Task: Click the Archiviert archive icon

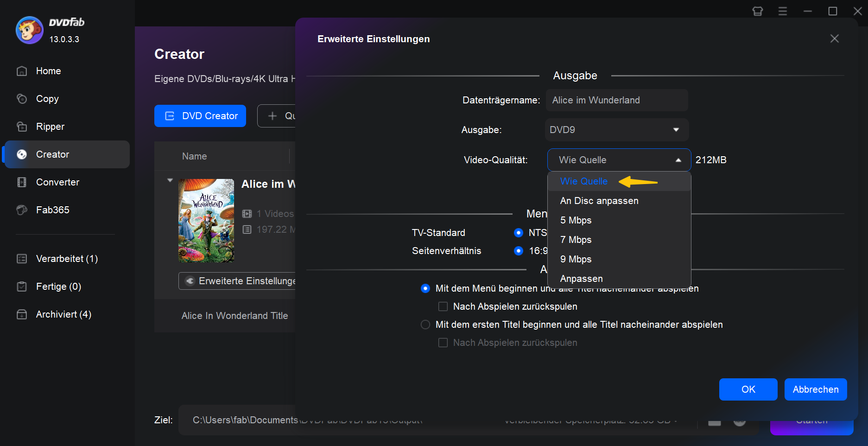Action: (x=22, y=314)
